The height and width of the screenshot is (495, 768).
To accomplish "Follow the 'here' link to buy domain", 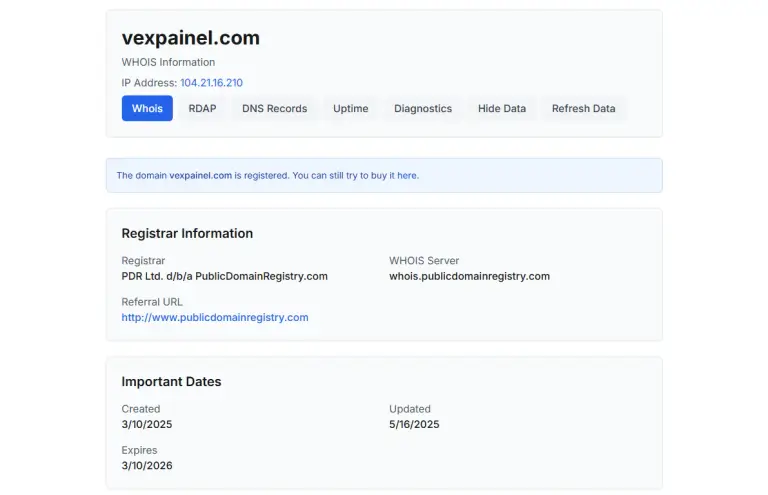I will click(x=407, y=175).
